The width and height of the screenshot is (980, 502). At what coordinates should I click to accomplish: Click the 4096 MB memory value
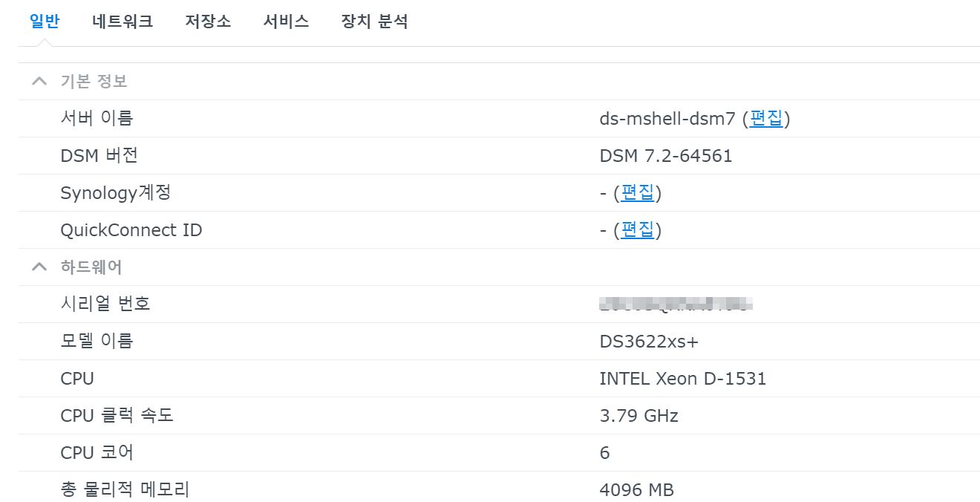(x=636, y=489)
